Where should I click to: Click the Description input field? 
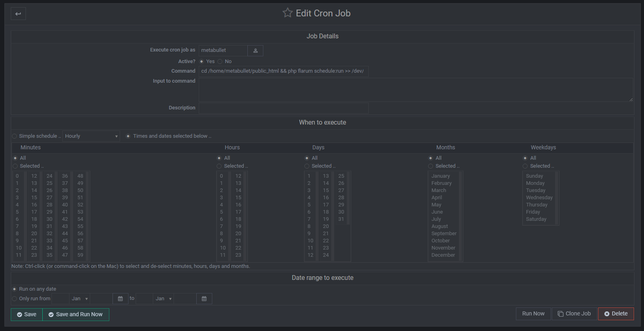tap(283, 108)
